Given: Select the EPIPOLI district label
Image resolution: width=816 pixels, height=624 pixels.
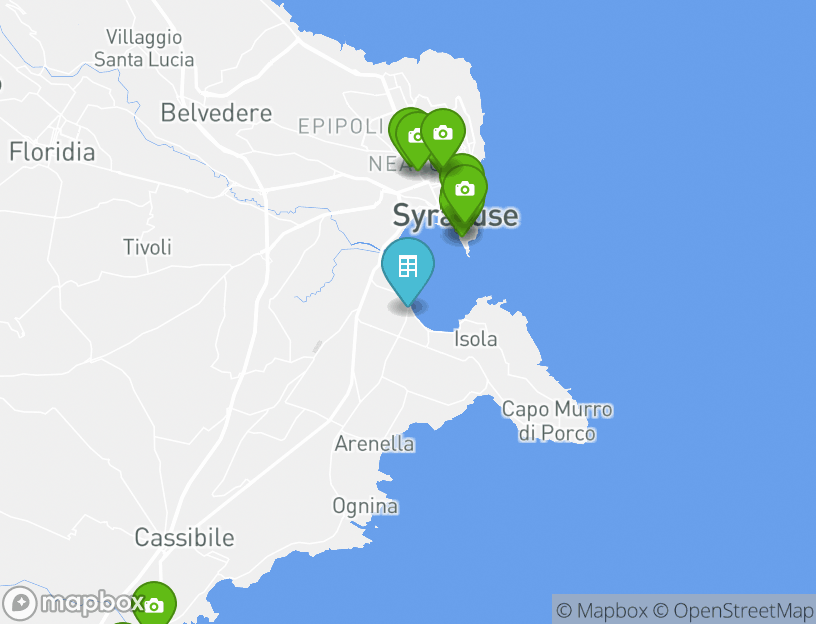Looking at the screenshot, I should (x=341, y=126).
